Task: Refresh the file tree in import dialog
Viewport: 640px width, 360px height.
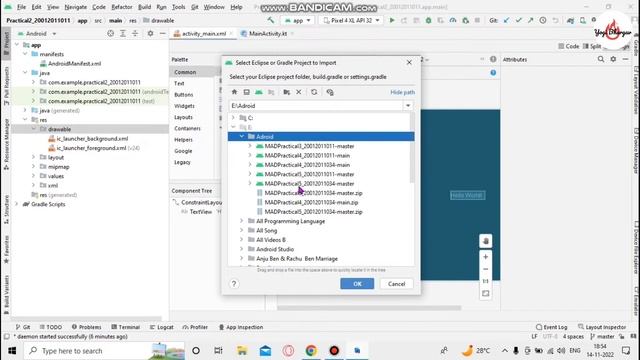Action: point(314,92)
